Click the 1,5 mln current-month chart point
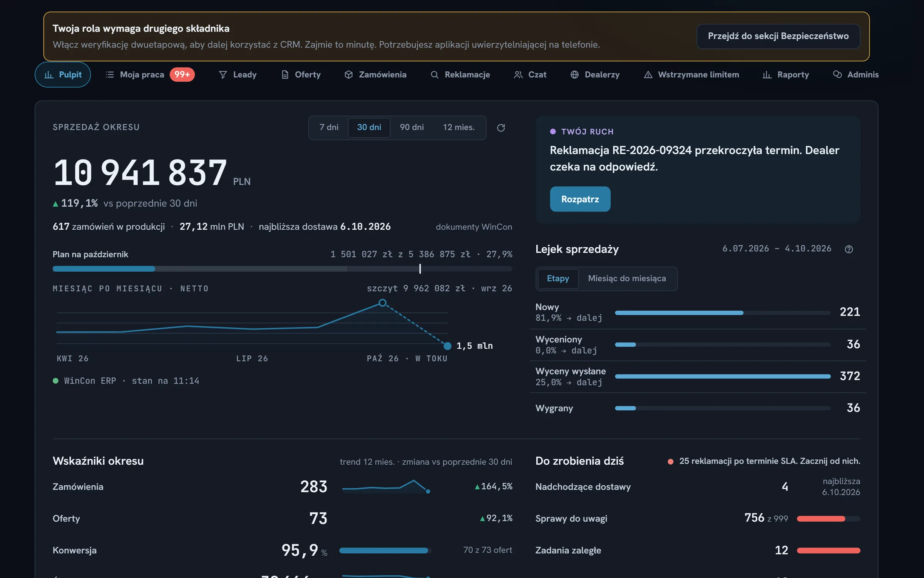This screenshot has width=924, height=578. (447, 346)
